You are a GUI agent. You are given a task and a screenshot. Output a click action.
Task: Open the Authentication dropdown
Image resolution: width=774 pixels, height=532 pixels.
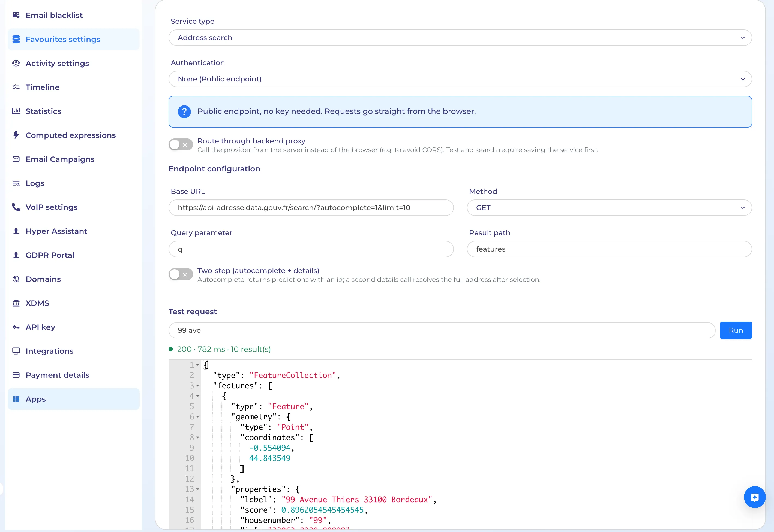(x=460, y=79)
